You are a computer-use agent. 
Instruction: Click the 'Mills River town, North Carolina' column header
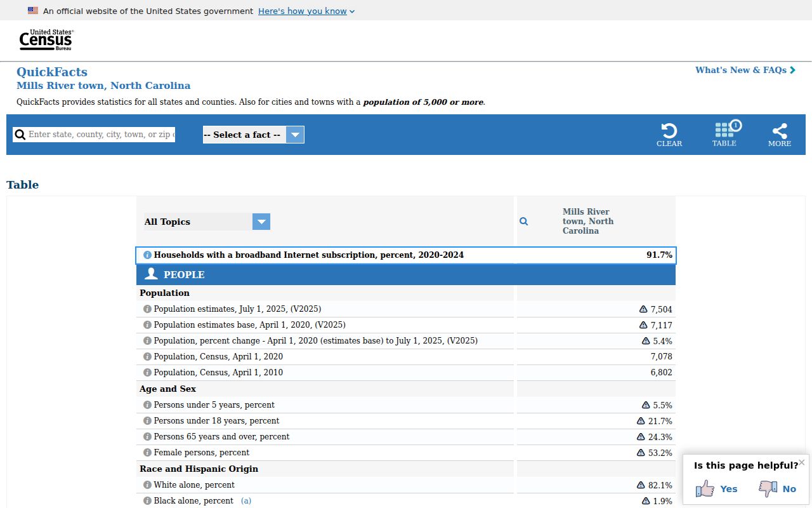pyautogui.click(x=588, y=221)
